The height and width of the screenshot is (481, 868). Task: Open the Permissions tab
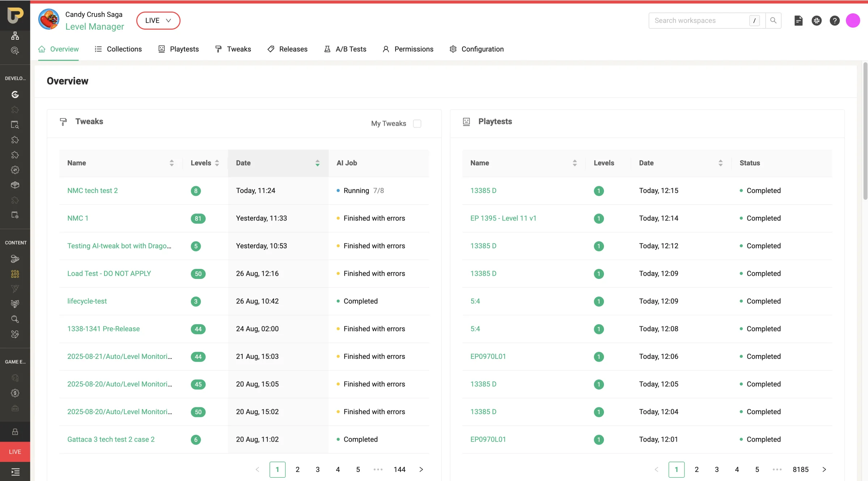tap(408, 49)
